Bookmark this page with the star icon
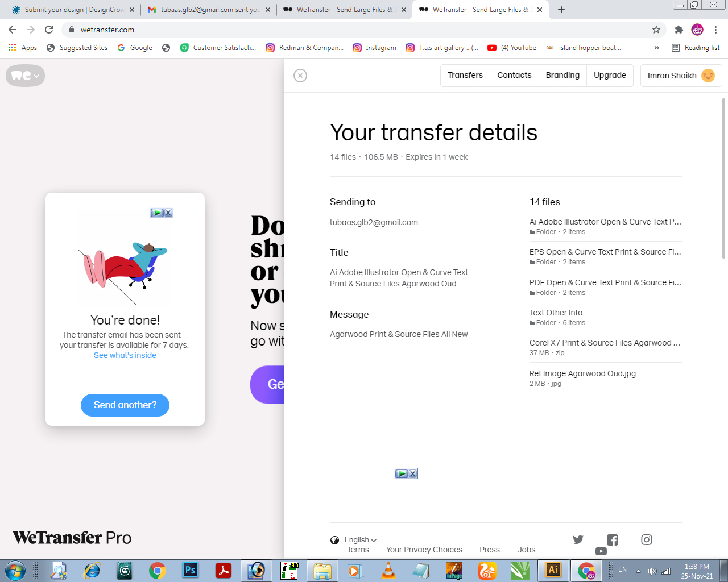728x582 pixels. pyautogui.click(x=656, y=30)
